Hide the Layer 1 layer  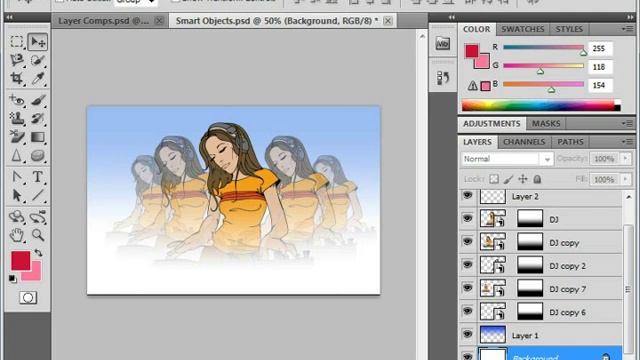tap(467, 334)
